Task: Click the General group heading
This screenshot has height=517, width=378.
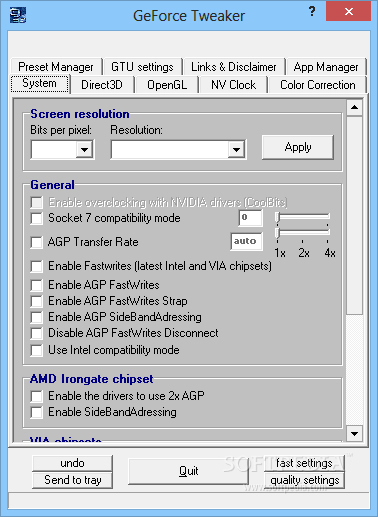Action: (52, 185)
